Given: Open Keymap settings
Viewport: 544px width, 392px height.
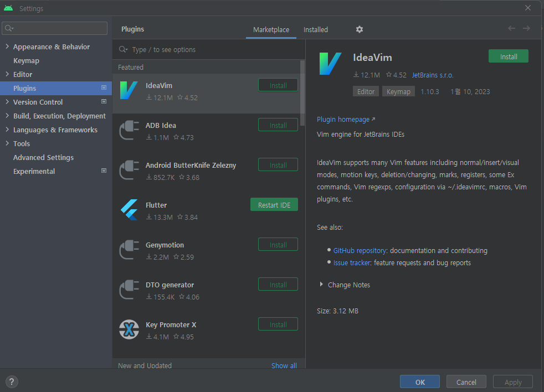Looking at the screenshot, I should tap(26, 61).
